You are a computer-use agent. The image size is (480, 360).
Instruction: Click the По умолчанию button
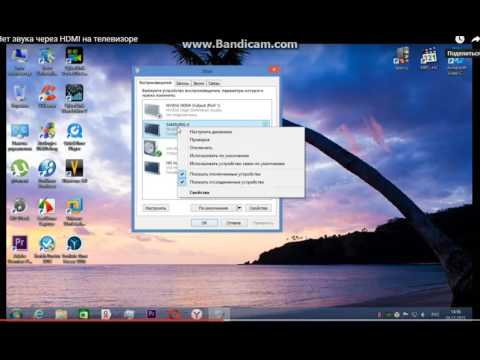coord(213,208)
